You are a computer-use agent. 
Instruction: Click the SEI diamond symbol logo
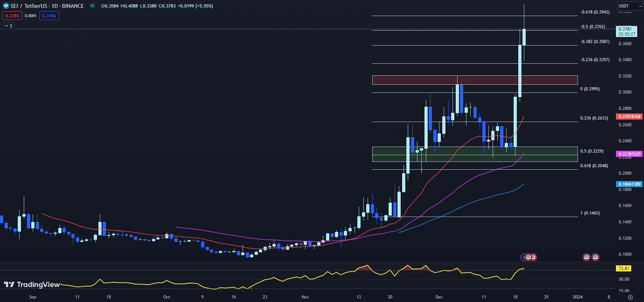coord(6,6)
